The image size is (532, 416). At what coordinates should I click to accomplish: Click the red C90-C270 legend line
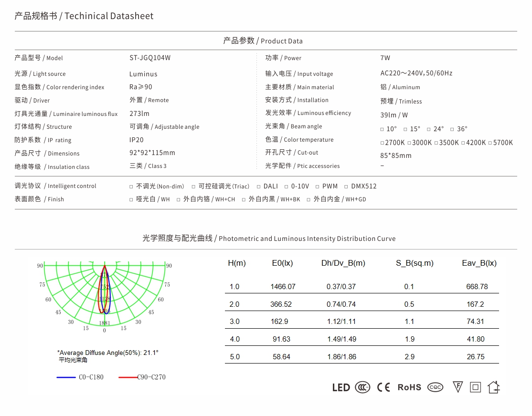coord(128,377)
